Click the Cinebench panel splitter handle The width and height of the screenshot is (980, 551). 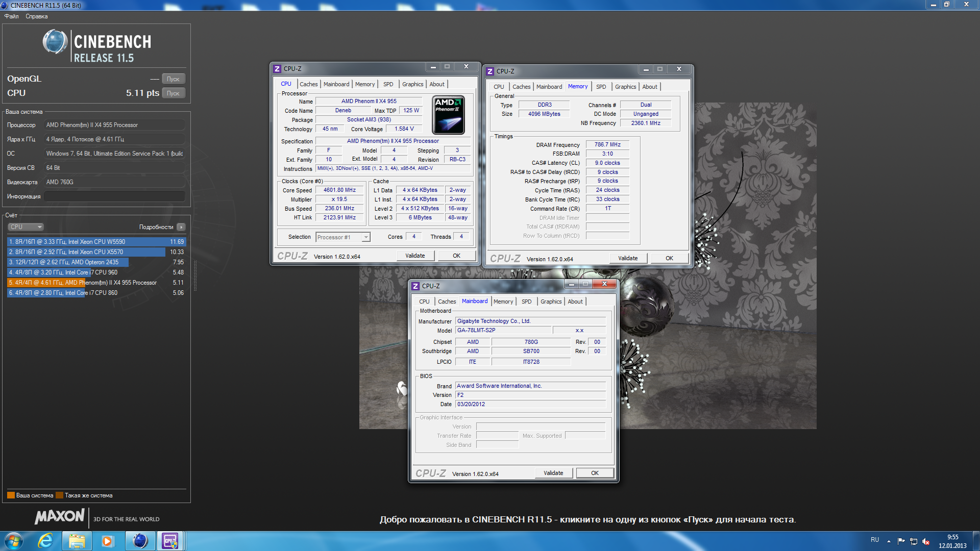click(x=194, y=275)
